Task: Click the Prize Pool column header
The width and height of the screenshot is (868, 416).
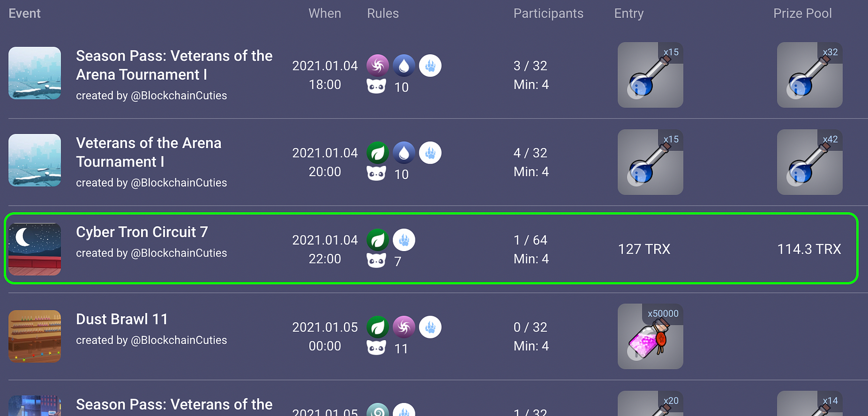Action: 802,14
